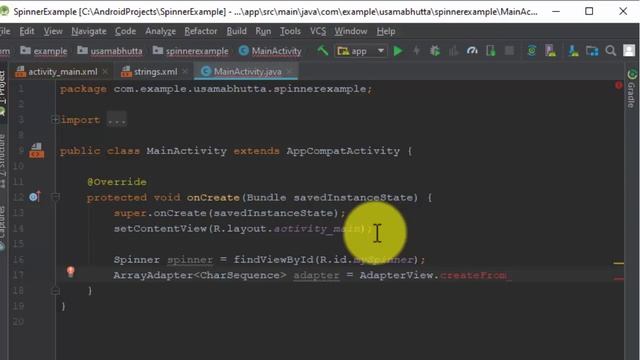Screen dimensions: 640x360
Task: Click the @Override annotation
Action: pos(117,182)
